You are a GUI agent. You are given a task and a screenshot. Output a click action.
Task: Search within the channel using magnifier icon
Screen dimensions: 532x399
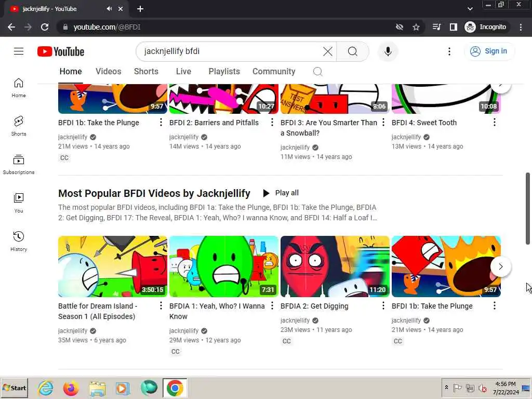point(317,72)
